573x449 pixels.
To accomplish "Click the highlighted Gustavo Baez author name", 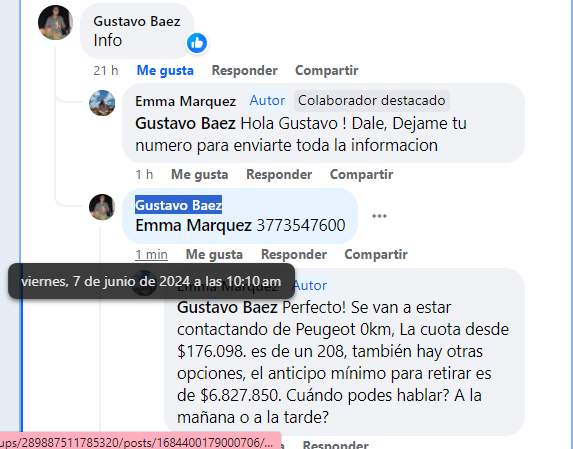I will 179,205.
